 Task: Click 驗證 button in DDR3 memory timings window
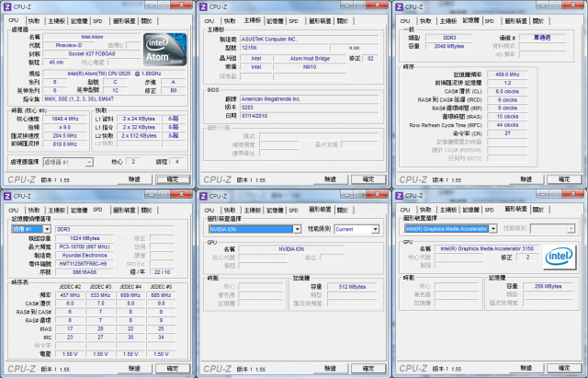pos(526,179)
